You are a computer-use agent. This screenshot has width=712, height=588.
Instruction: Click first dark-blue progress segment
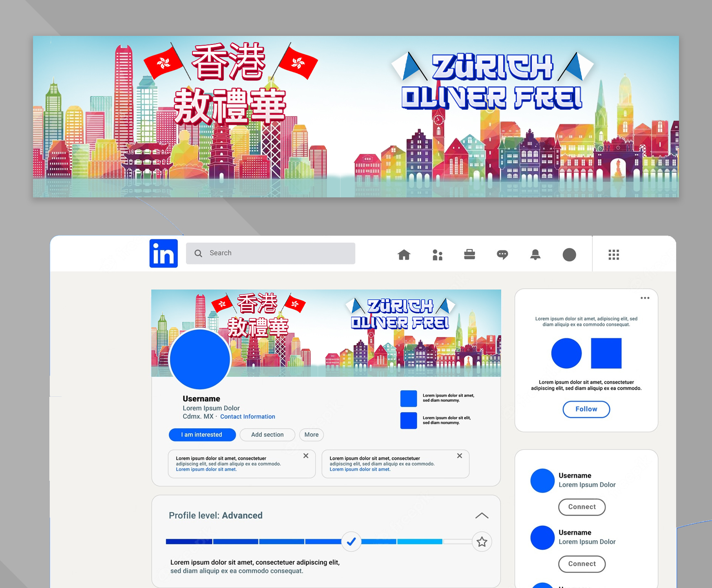click(x=189, y=542)
